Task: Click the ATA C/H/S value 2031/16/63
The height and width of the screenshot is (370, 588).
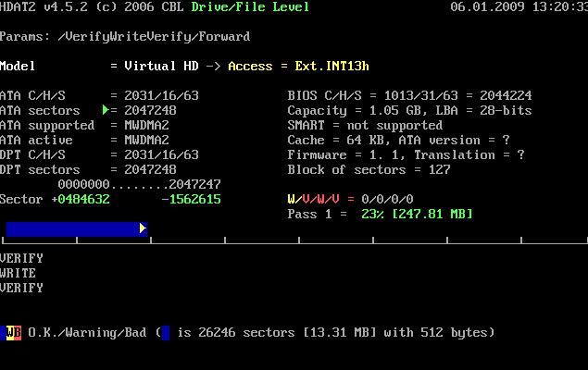Action: pos(161,96)
